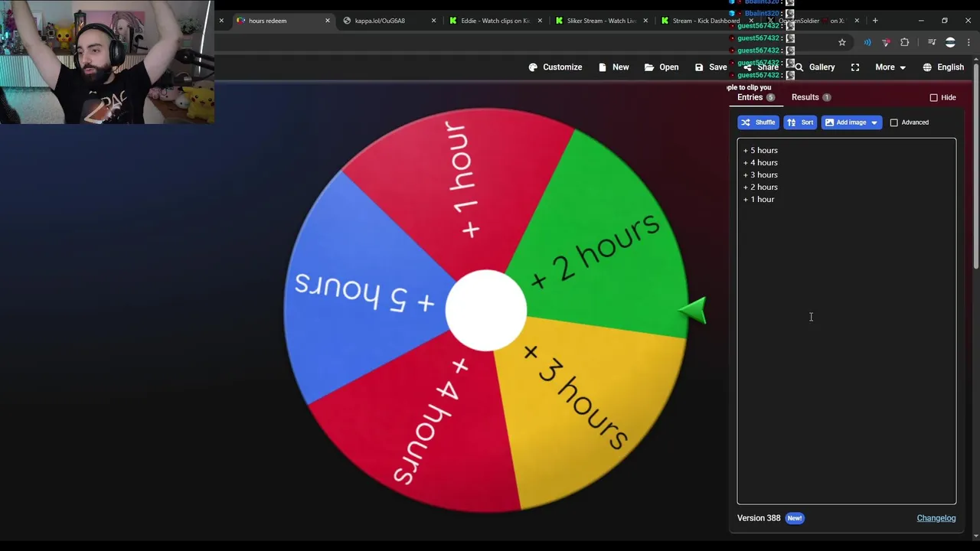Switch to the Eddie Kick clips tab
This screenshot has height=551, width=980.
coord(495,21)
